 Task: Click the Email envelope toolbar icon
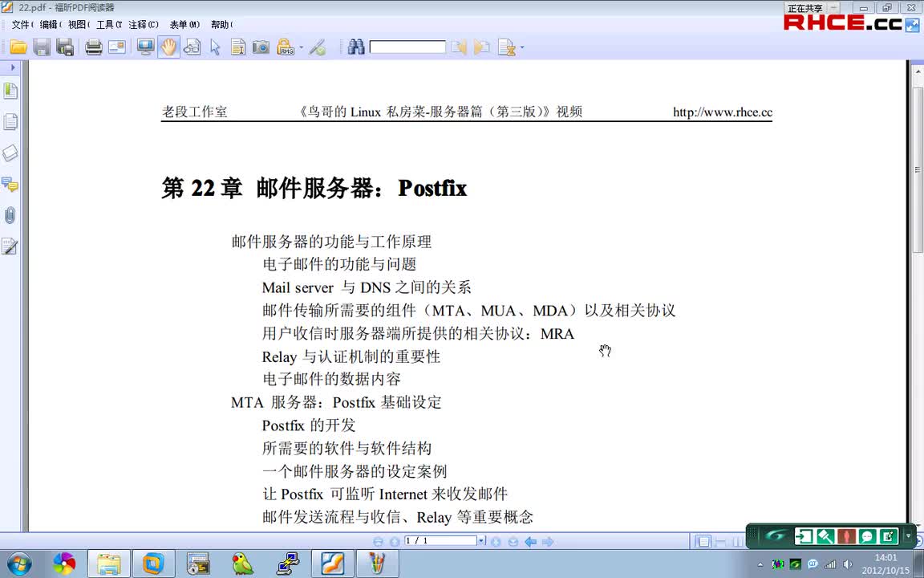(x=116, y=47)
